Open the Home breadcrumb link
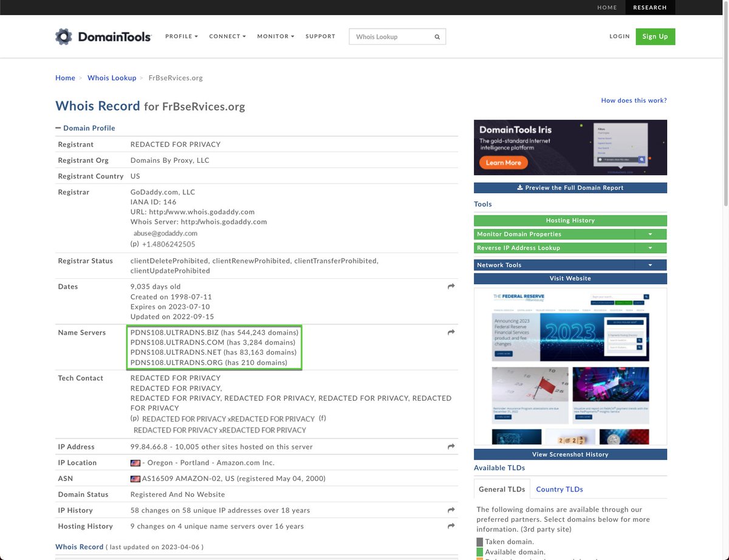The width and height of the screenshot is (729, 560). 65,78
